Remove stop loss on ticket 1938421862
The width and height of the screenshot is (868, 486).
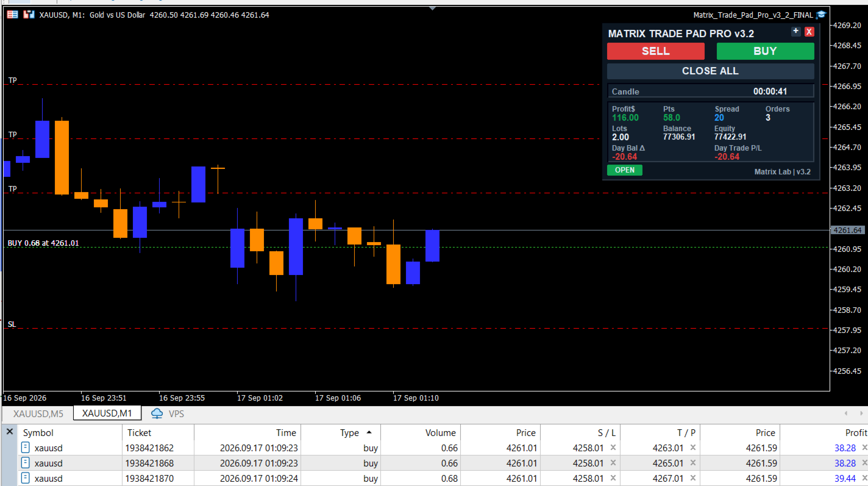[x=613, y=448]
